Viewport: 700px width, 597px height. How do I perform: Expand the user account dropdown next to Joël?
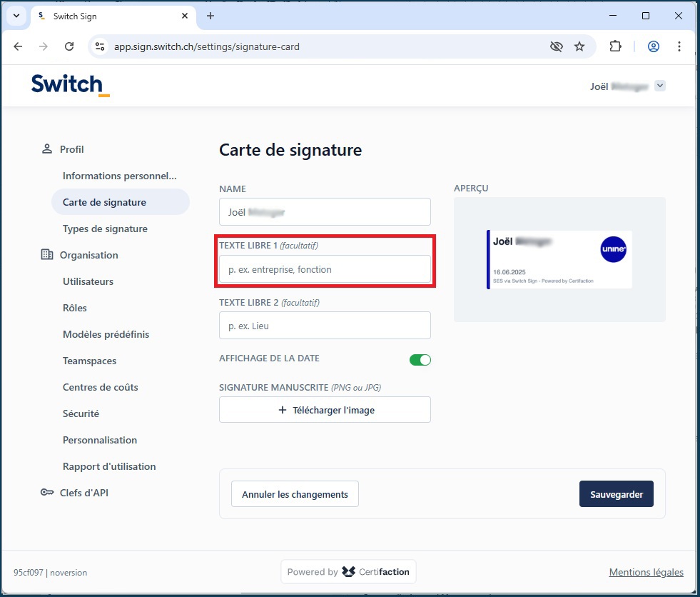tap(660, 86)
